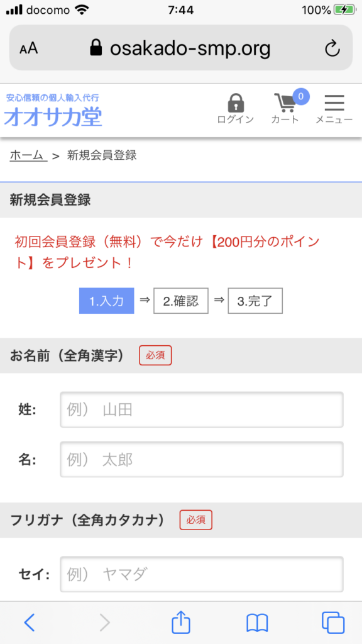
Task: Open the Safari share sheet icon
Action: pos(181,622)
